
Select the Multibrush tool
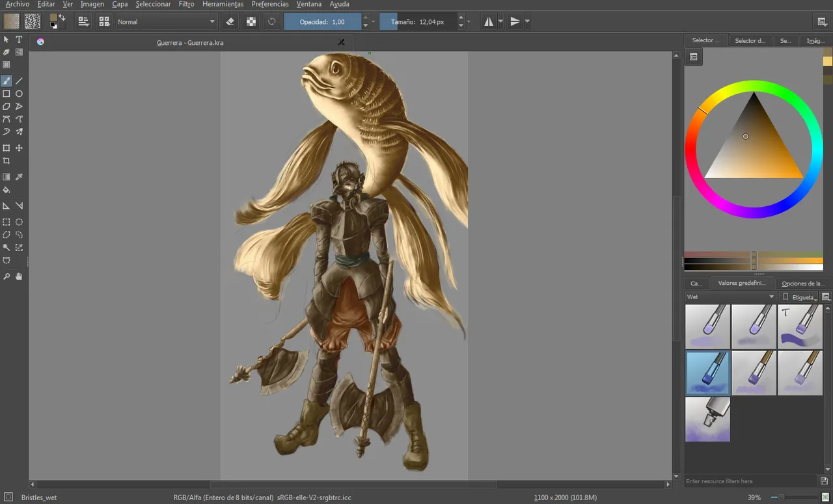[x=19, y=132]
